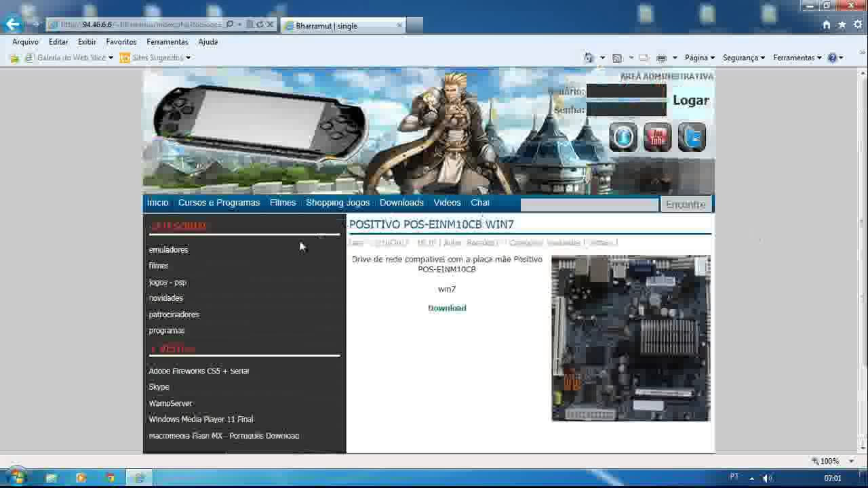Viewport: 868px width, 488px height.
Task: Expand the command bar Ferramentas dropdown
Action: tap(797, 58)
